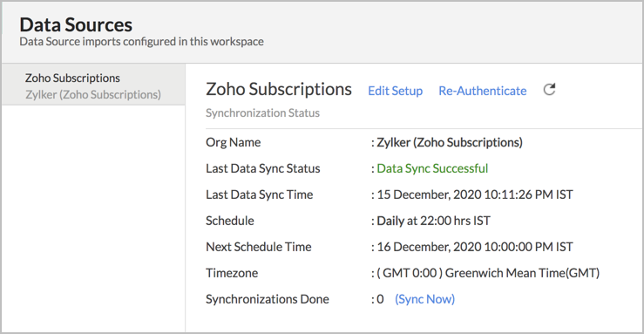
Task: Open the Edit Setup link
Action: click(395, 91)
